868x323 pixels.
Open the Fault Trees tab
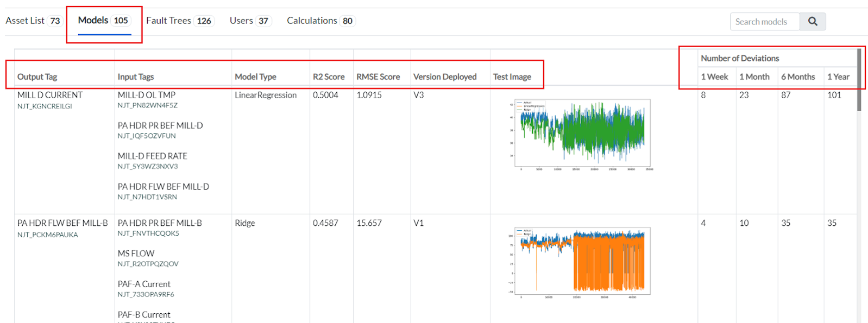pyautogui.click(x=180, y=21)
